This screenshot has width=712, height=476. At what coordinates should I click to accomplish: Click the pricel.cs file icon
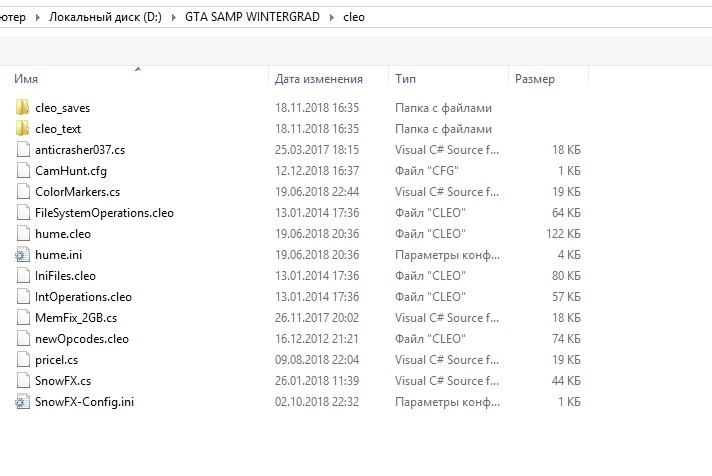(23, 360)
